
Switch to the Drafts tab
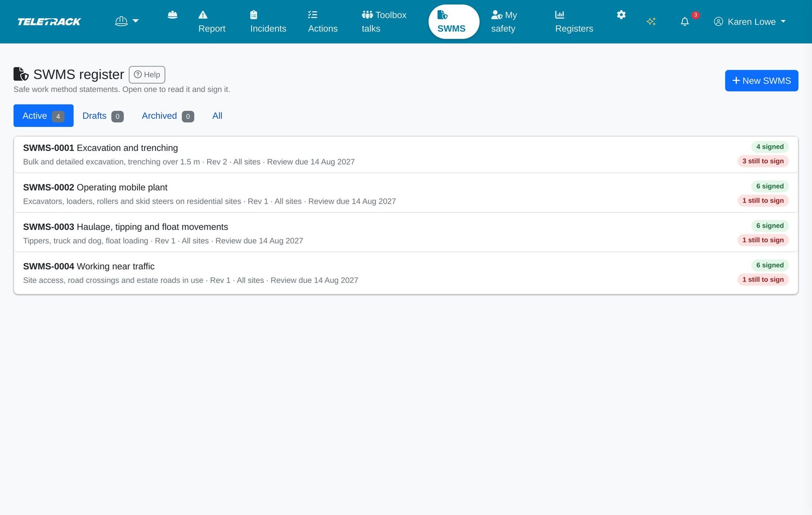103,116
